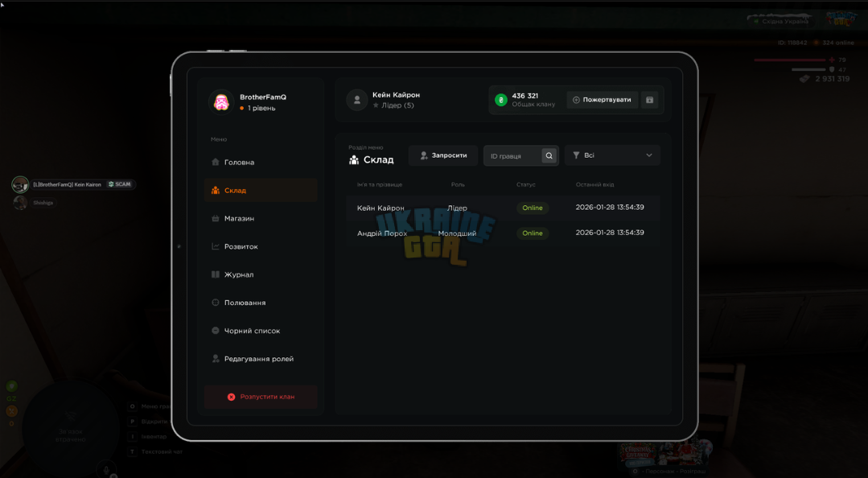The image size is (868, 478).
Task: Click the dropdown chevron of Всі filter
Action: (648, 155)
